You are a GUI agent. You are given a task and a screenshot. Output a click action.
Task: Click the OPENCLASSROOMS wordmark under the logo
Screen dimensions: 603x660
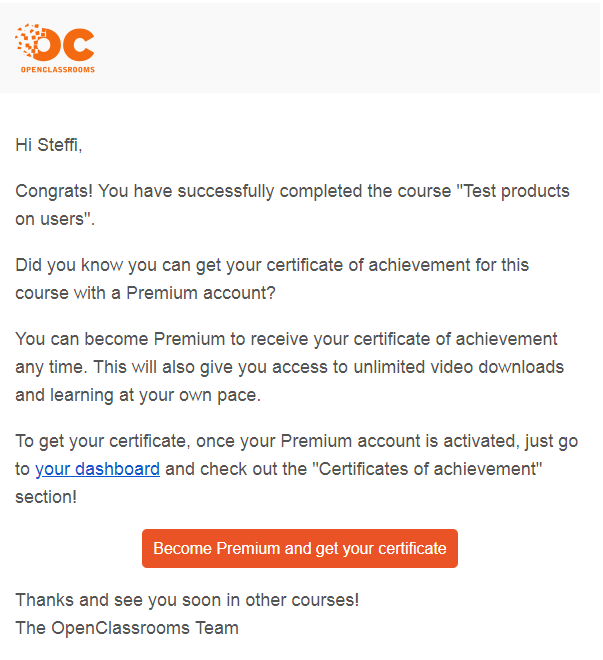(58, 69)
